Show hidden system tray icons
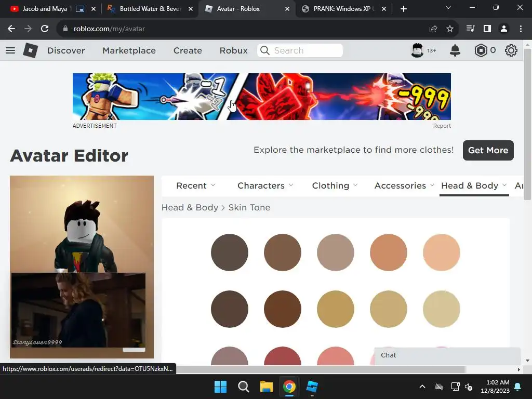The height and width of the screenshot is (399, 532). [x=422, y=387]
